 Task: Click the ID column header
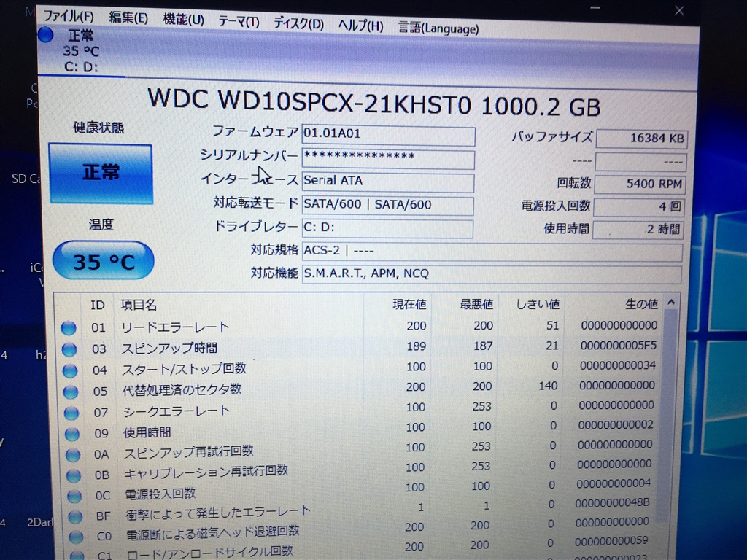click(x=97, y=306)
